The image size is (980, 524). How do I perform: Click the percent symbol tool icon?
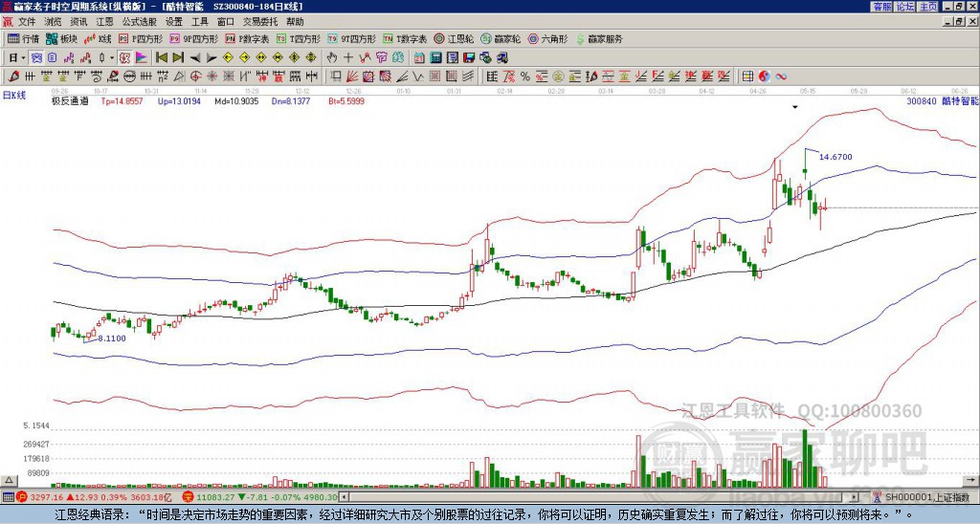(x=525, y=76)
